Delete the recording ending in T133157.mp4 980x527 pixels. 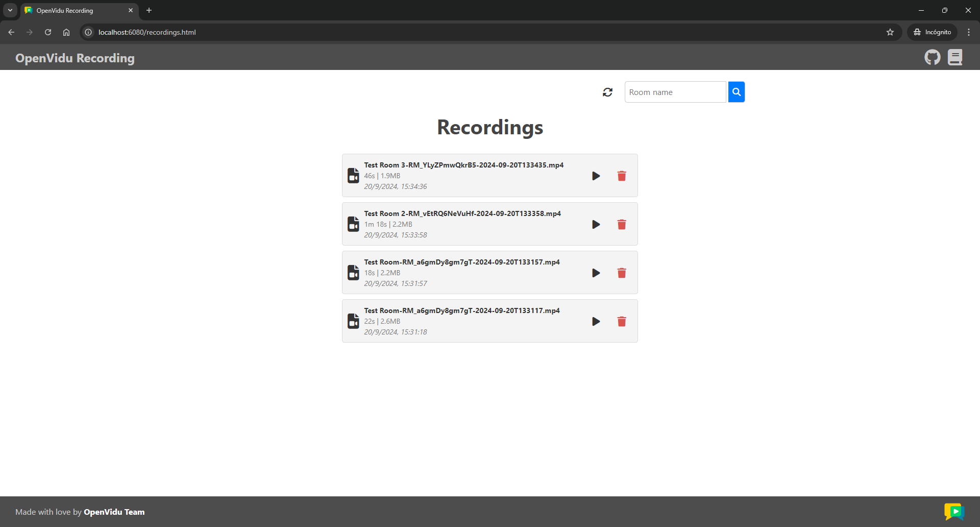[621, 273]
